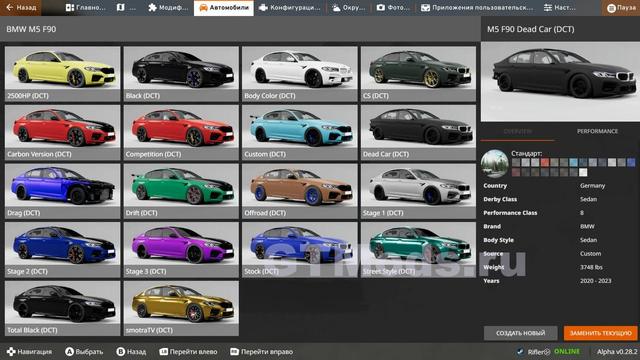Open the Конфигураци... tab
The image size is (640, 360).
(290, 8)
